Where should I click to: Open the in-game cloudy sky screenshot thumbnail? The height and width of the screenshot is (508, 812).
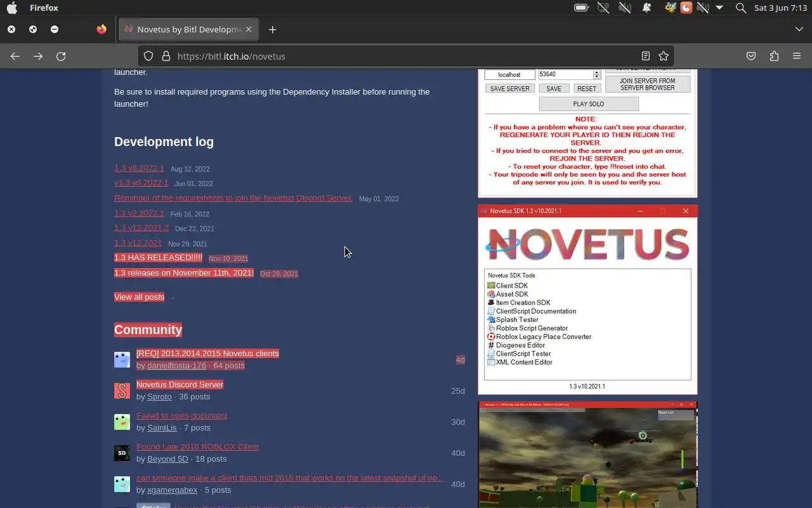tap(587, 455)
